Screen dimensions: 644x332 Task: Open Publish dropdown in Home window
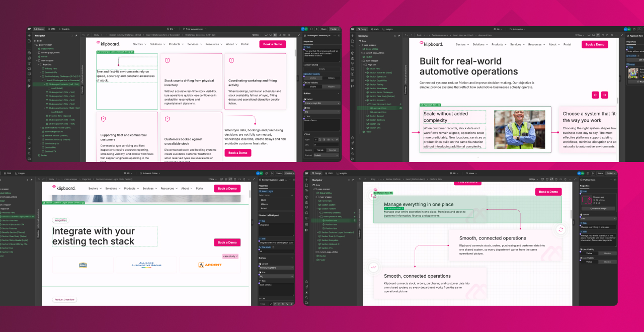[x=611, y=173]
